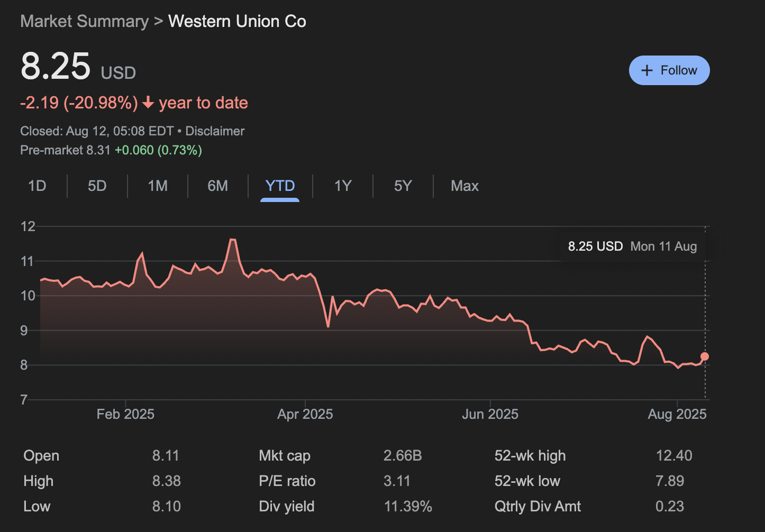The image size is (765, 532).
Task: Select the Max time range tab
Action: 465,186
